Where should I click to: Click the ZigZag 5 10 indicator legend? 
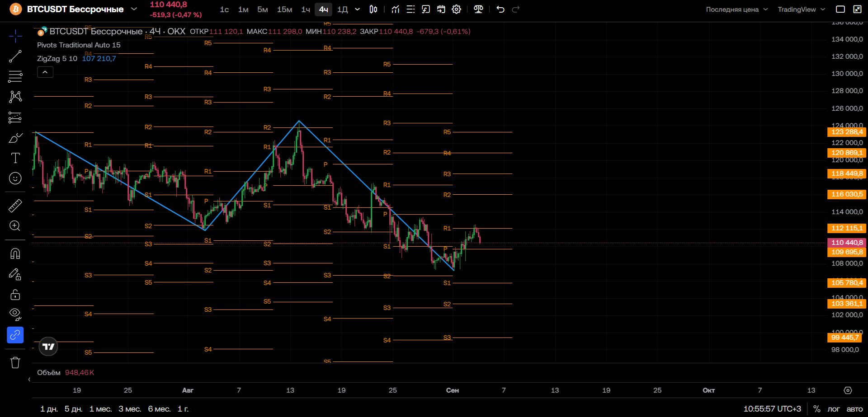[57, 59]
